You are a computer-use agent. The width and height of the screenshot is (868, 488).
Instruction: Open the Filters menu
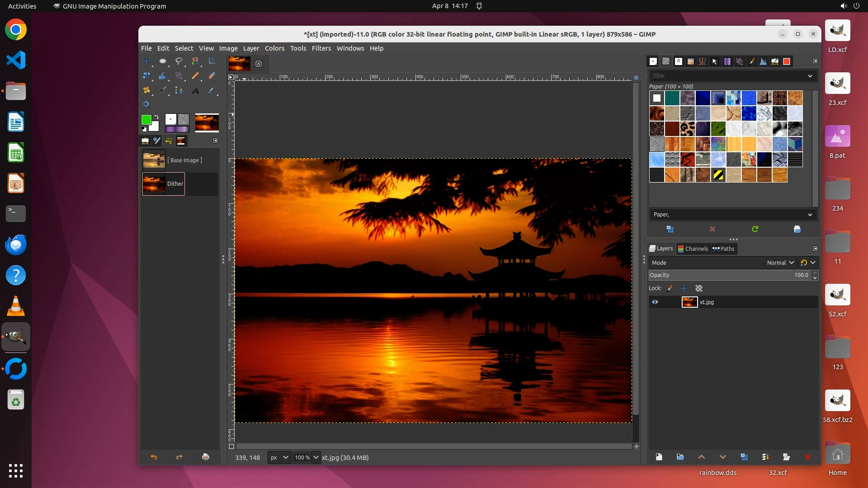click(x=321, y=48)
